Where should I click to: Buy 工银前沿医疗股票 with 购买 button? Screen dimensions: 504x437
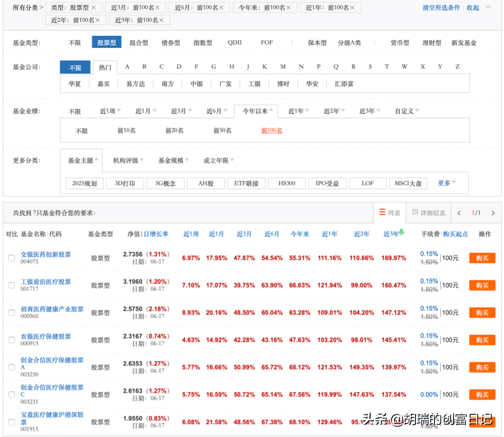(x=482, y=285)
